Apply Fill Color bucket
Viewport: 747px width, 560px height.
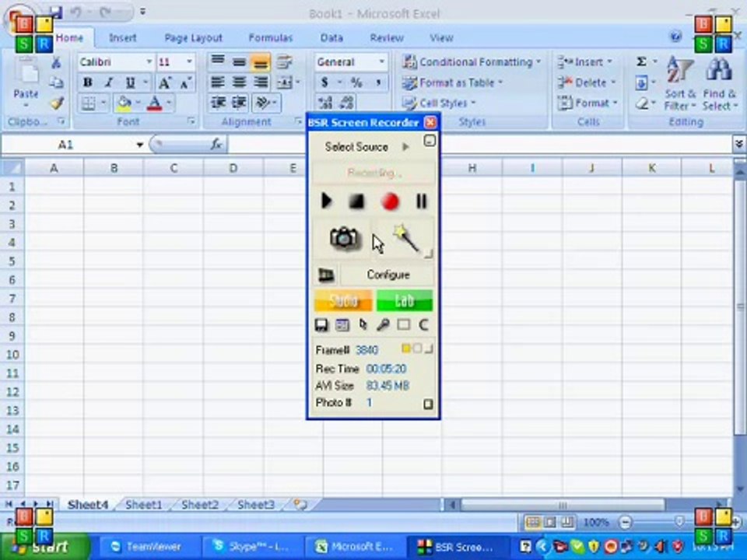click(x=124, y=103)
